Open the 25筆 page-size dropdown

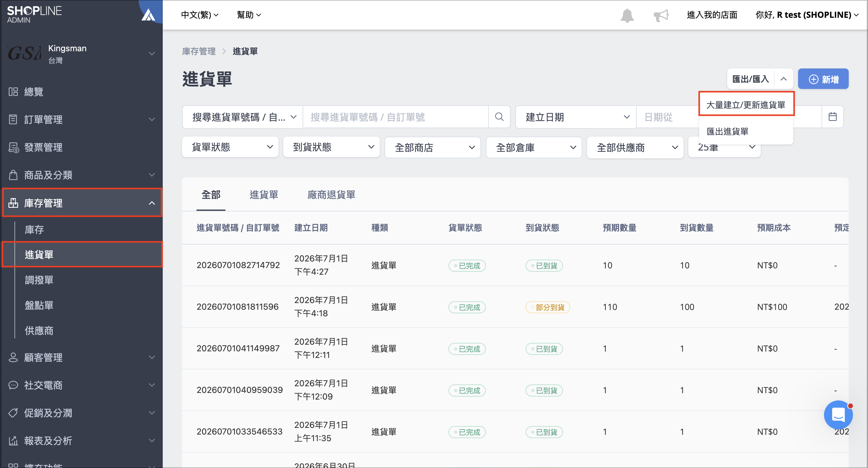click(724, 147)
